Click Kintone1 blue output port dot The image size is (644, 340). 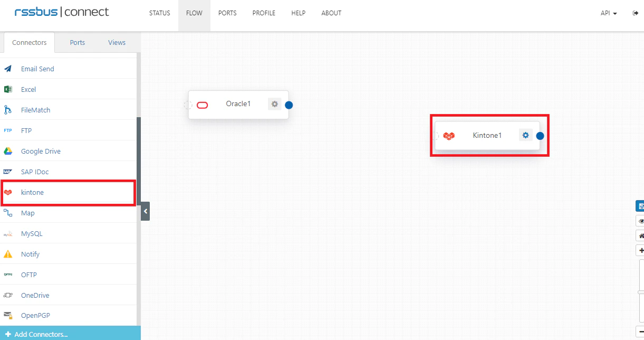[x=540, y=136]
